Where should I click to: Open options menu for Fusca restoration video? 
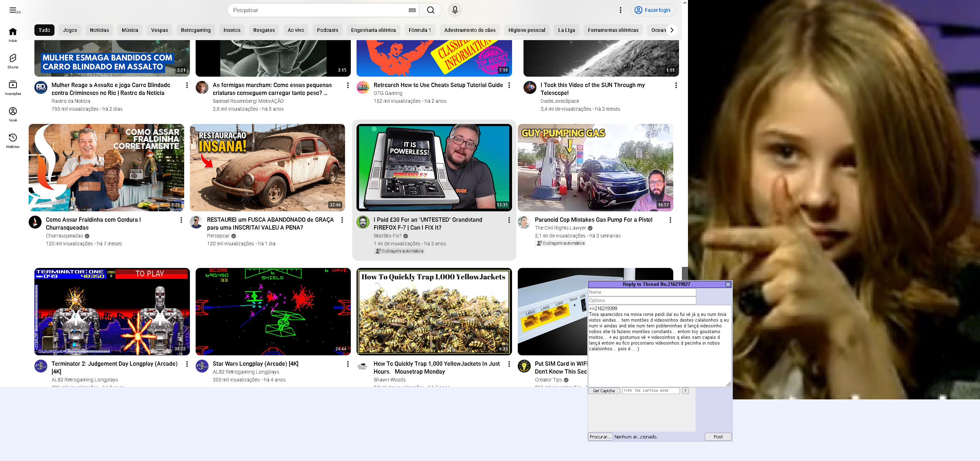point(342,220)
